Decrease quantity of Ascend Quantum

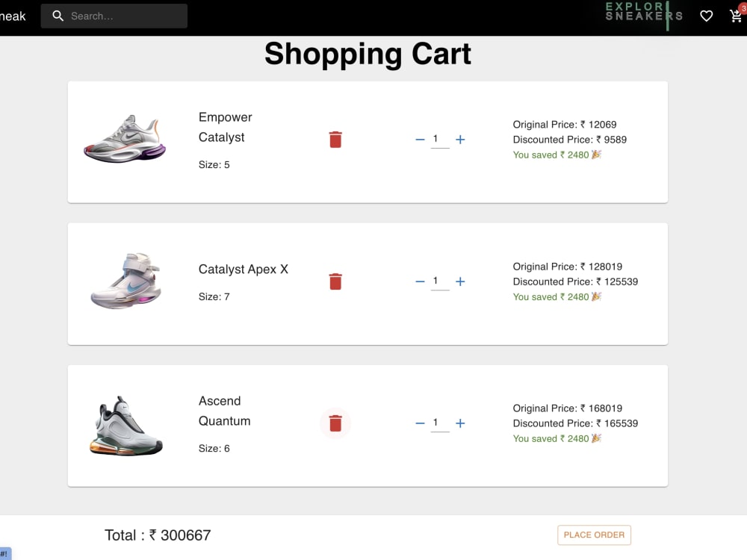click(420, 423)
